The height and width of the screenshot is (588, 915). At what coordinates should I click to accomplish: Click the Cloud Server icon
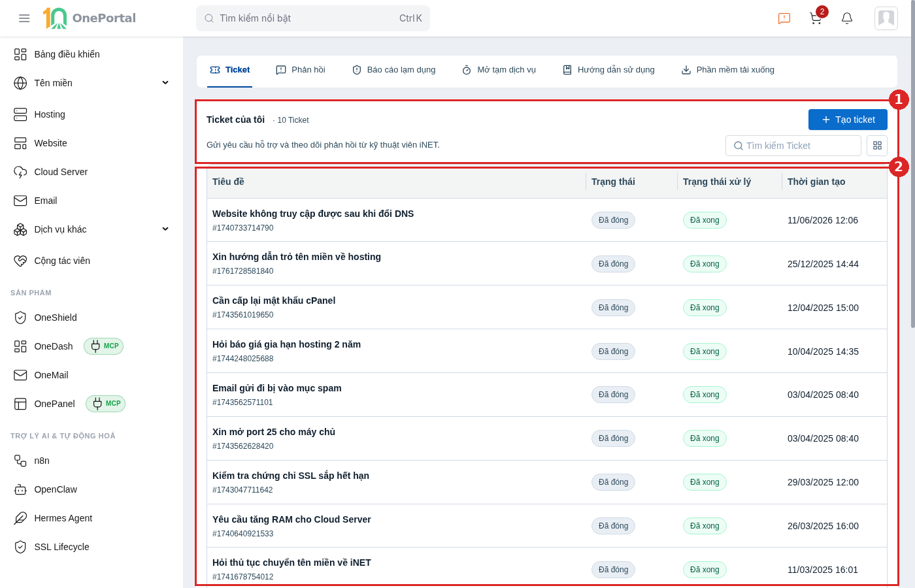coord(20,172)
